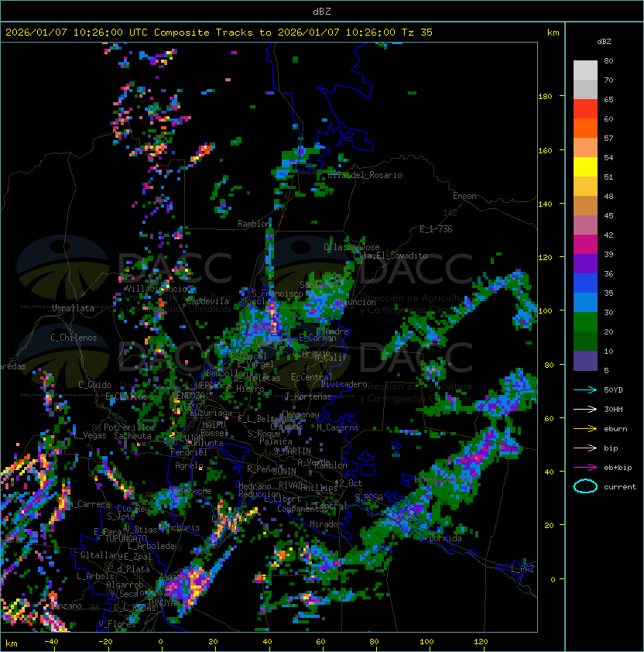Click the '180' tick on vertical km axis
The height and width of the screenshot is (652, 644).
(545, 97)
